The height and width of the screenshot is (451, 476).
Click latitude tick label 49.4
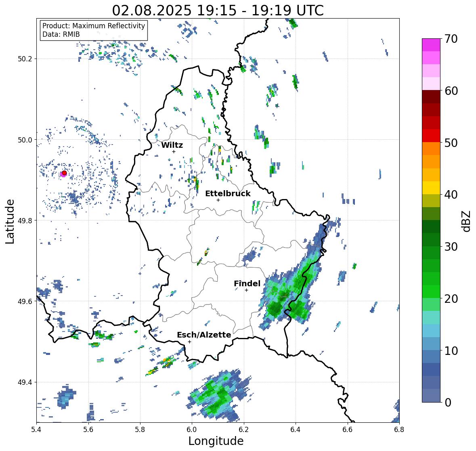coord(25,382)
